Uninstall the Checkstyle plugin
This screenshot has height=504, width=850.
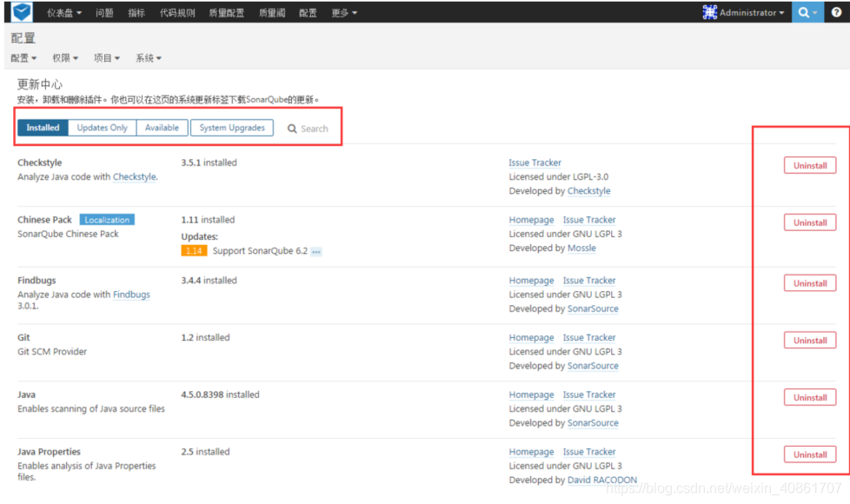pos(810,165)
